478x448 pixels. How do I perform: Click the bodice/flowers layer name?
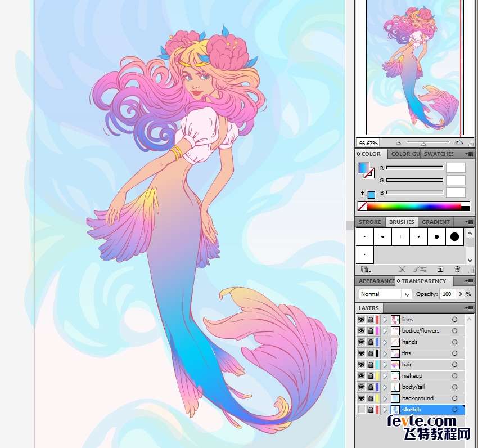click(421, 331)
